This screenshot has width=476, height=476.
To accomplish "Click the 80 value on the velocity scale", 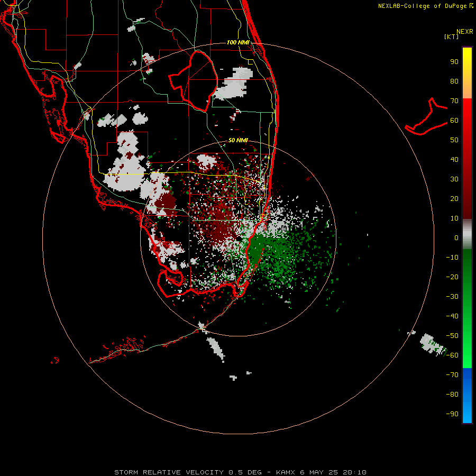I will pos(454,81).
